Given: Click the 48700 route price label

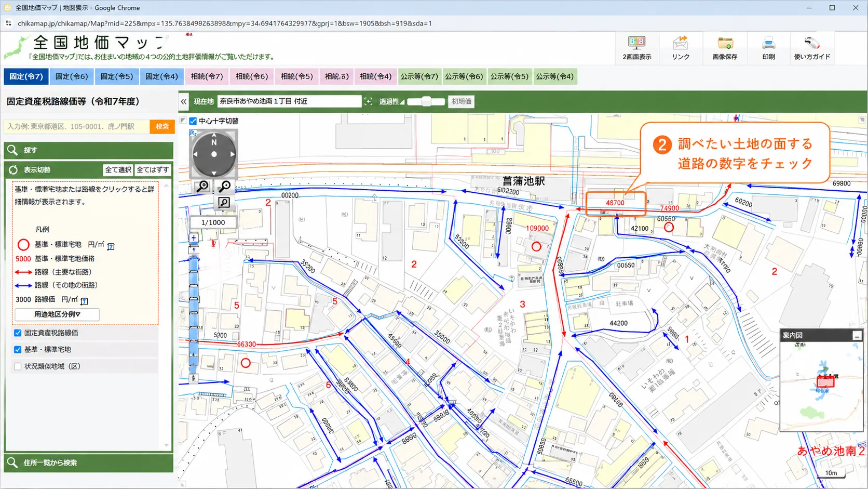Looking at the screenshot, I should (x=615, y=203).
